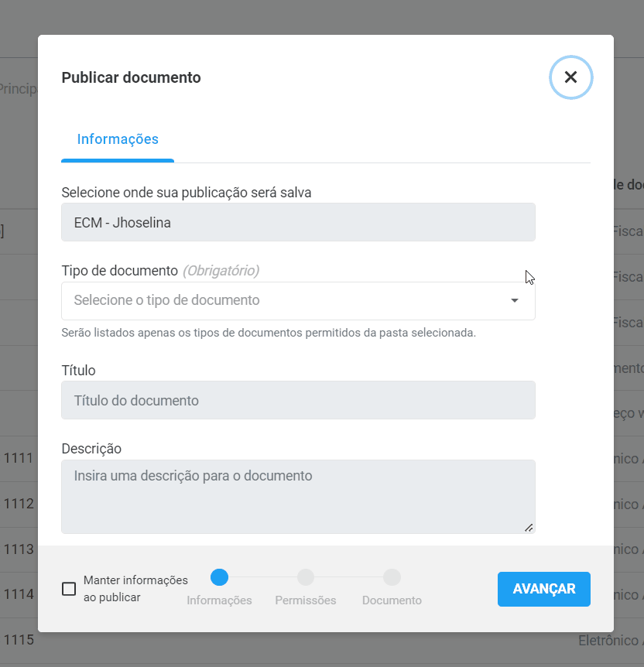The height and width of the screenshot is (667, 644).
Task: Click the AVANÇAR button
Action: click(543, 589)
